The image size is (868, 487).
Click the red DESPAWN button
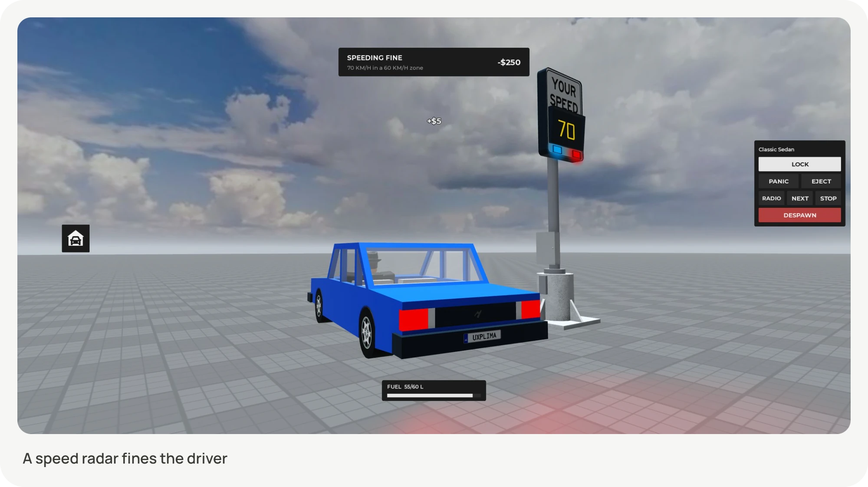(x=799, y=215)
